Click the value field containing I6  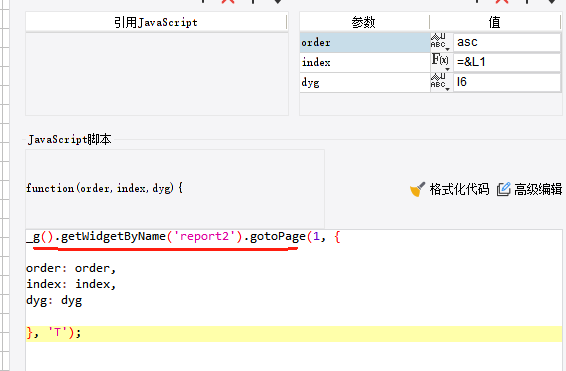click(507, 82)
